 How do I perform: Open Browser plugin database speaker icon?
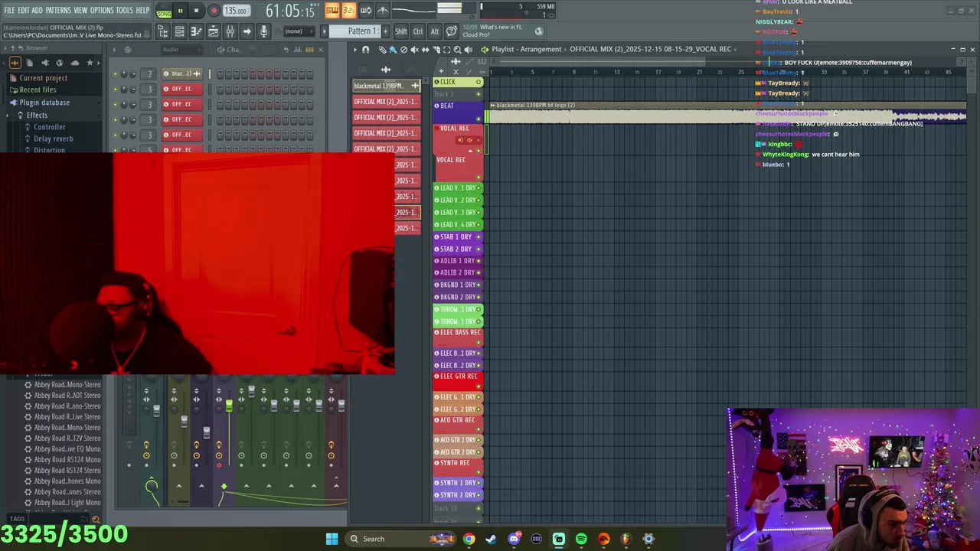(45, 63)
